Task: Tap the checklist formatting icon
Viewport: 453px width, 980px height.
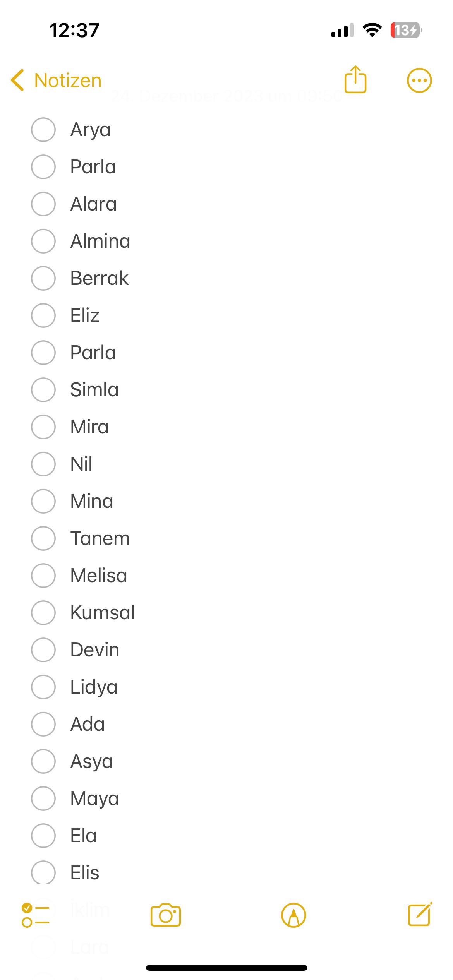Action: pyautogui.click(x=35, y=915)
